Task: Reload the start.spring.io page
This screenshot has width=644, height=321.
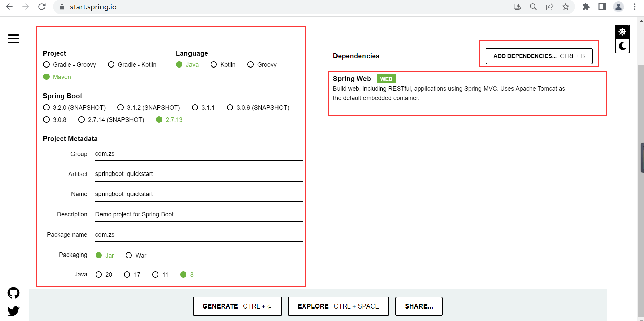Action: pyautogui.click(x=42, y=7)
